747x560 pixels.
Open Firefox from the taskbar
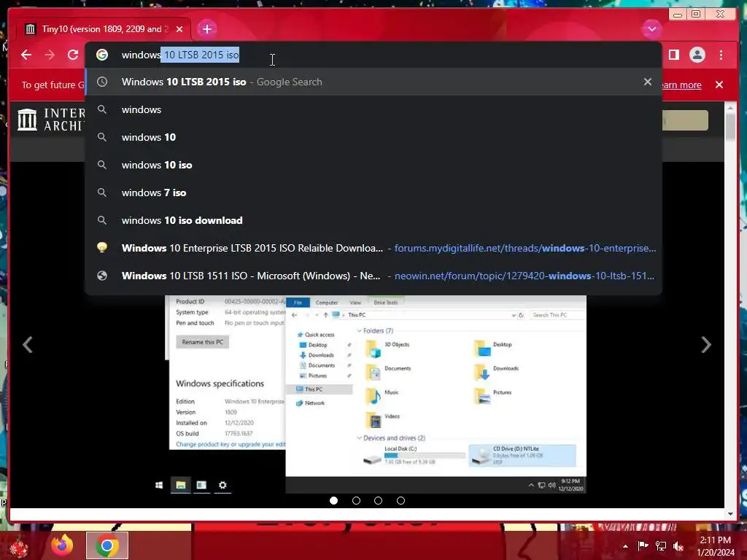click(x=63, y=545)
